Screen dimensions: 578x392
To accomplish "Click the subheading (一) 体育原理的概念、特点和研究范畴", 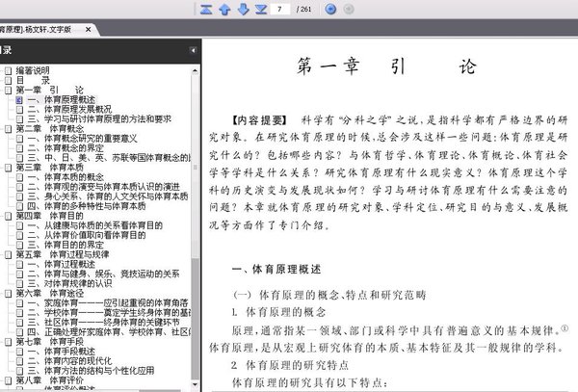I will [329, 295].
